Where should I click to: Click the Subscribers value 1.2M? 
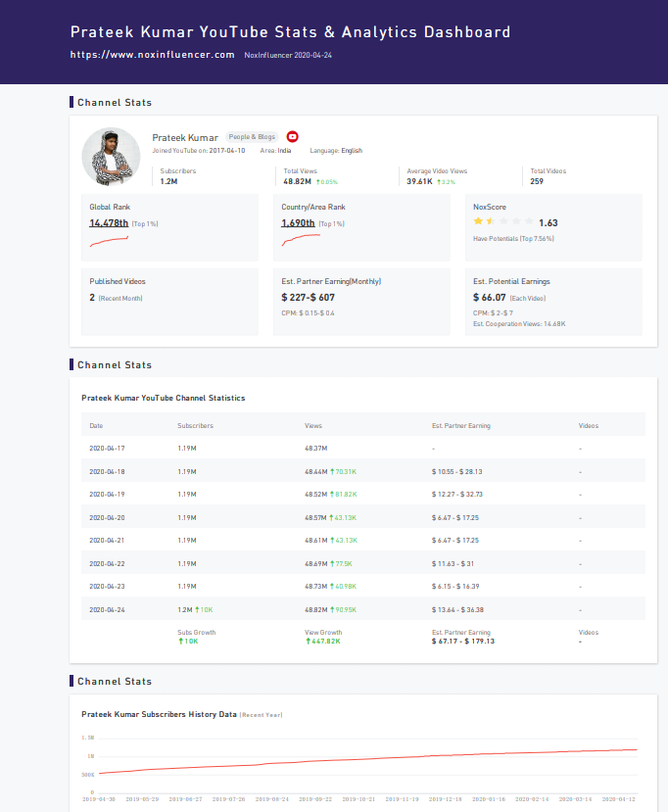point(168,182)
